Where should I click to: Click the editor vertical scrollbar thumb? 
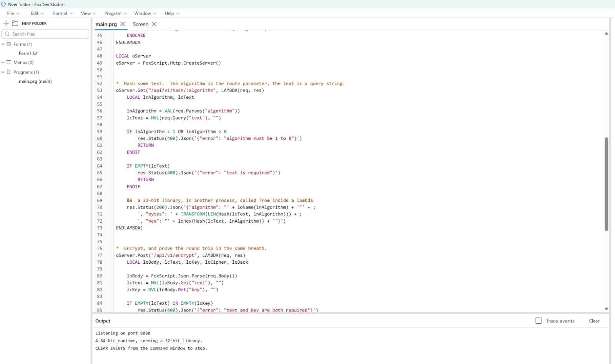pyautogui.click(x=606, y=184)
